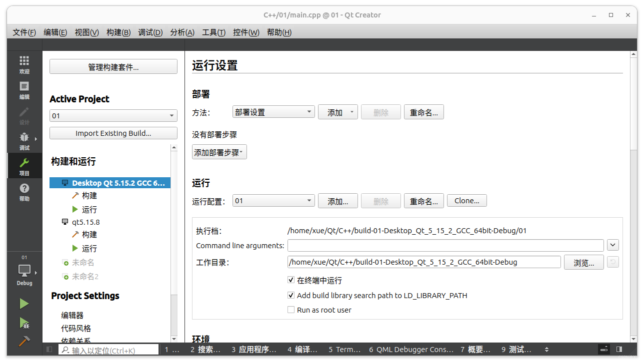Select the Projects mode wrench icon
The height and width of the screenshot is (364, 644).
(x=24, y=163)
